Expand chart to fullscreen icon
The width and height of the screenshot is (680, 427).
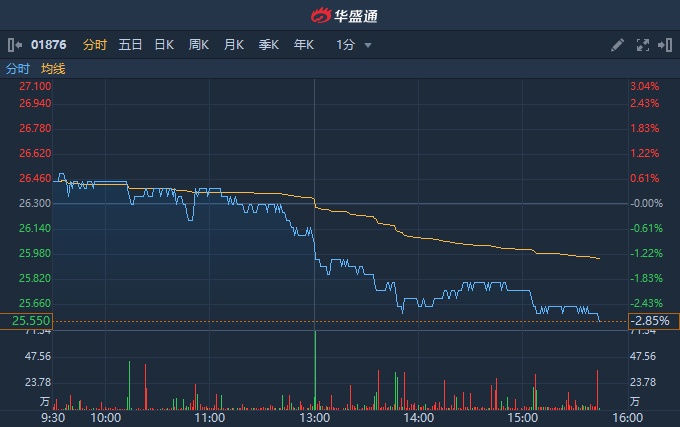point(643,45)
